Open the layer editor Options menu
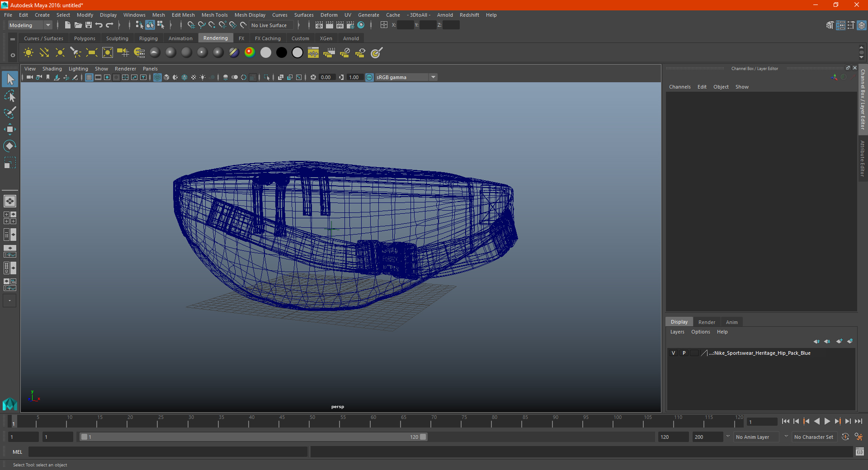This screenshot has height=470, width=868. click(700, 332)
